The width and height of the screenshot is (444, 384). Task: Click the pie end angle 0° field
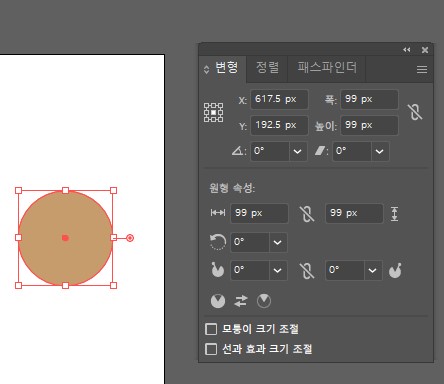pyautogui.click(x=345, y=270)
